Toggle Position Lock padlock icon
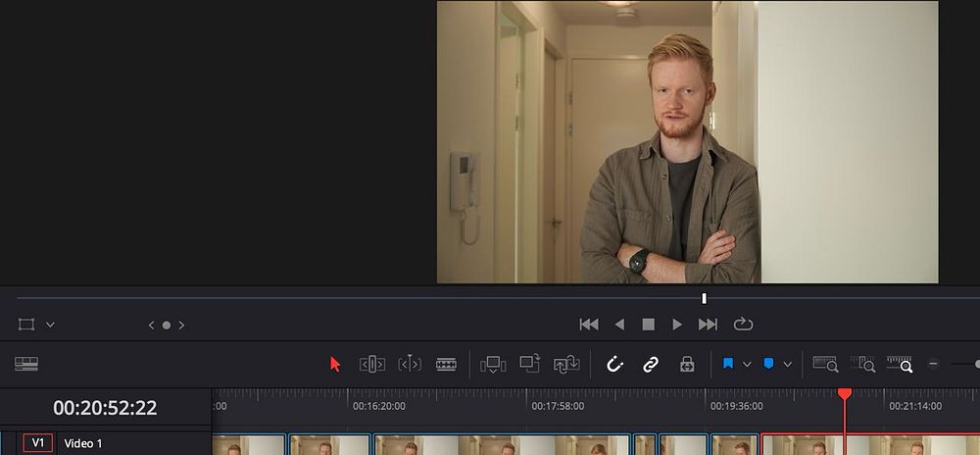 (x=688, y=365)
